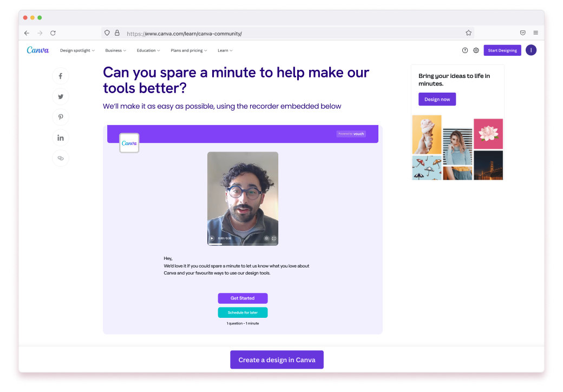The image size is (563, 392).
Task: Copy the article link with the link icon
Action: 61,158
